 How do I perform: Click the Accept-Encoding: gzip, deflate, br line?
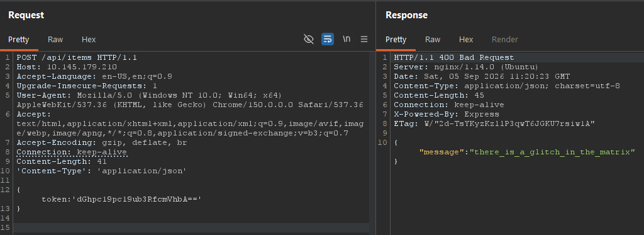click(102, 142)
